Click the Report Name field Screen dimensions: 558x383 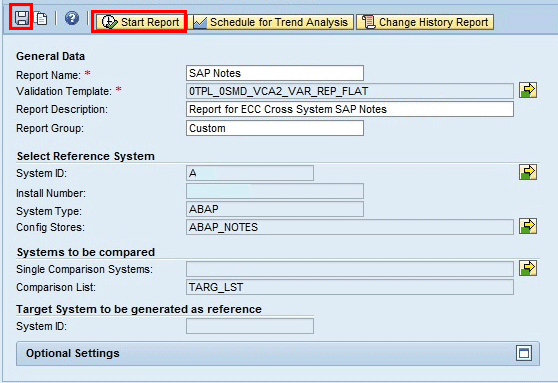point(275,73)
